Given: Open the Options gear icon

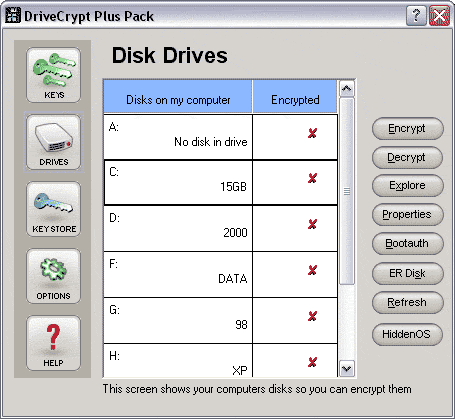Looking at the screenshot, I should tap(53, 276).
